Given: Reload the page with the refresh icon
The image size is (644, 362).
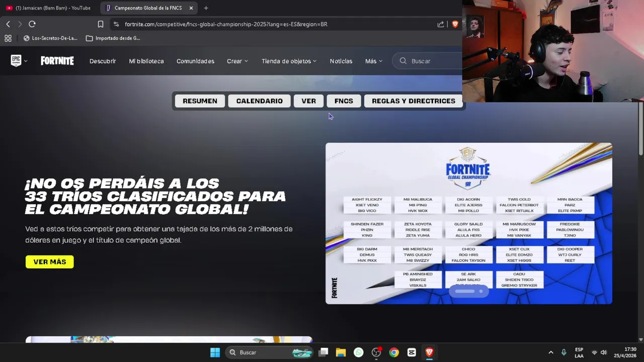Looking at the screenshot, I should point(32,24).
